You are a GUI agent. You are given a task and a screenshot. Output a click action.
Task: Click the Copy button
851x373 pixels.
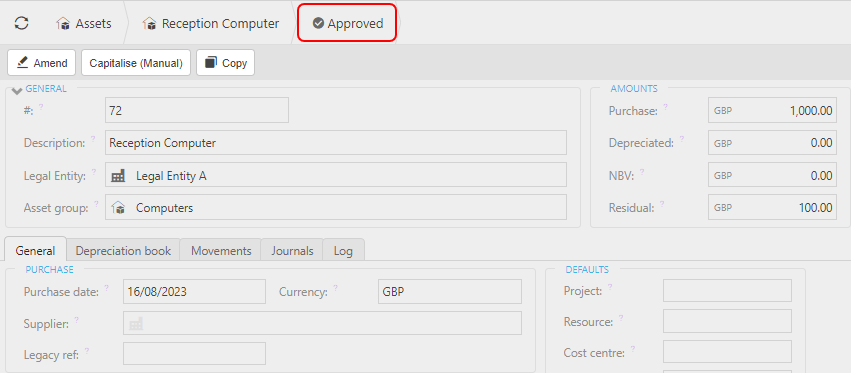(225, 63)
